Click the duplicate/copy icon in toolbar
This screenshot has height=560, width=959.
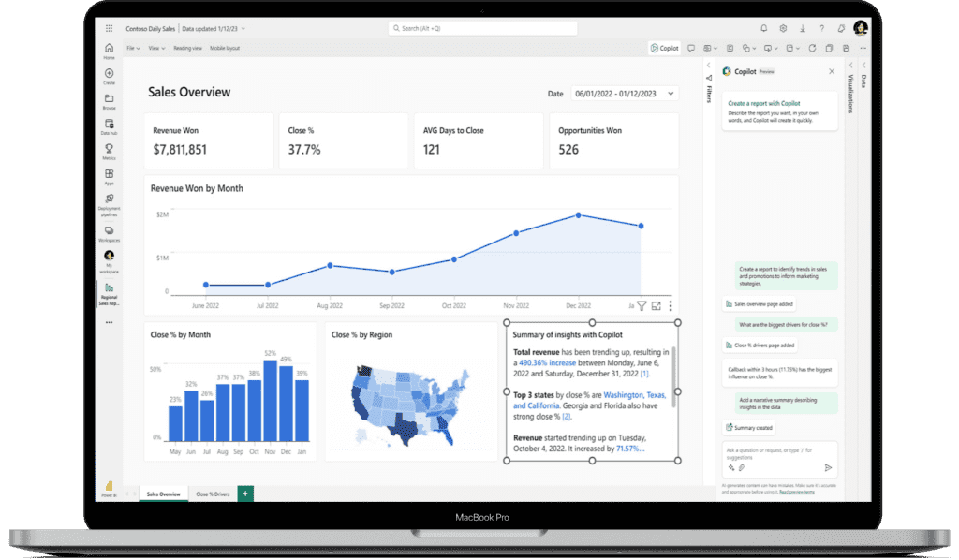[x=830, y=48]
